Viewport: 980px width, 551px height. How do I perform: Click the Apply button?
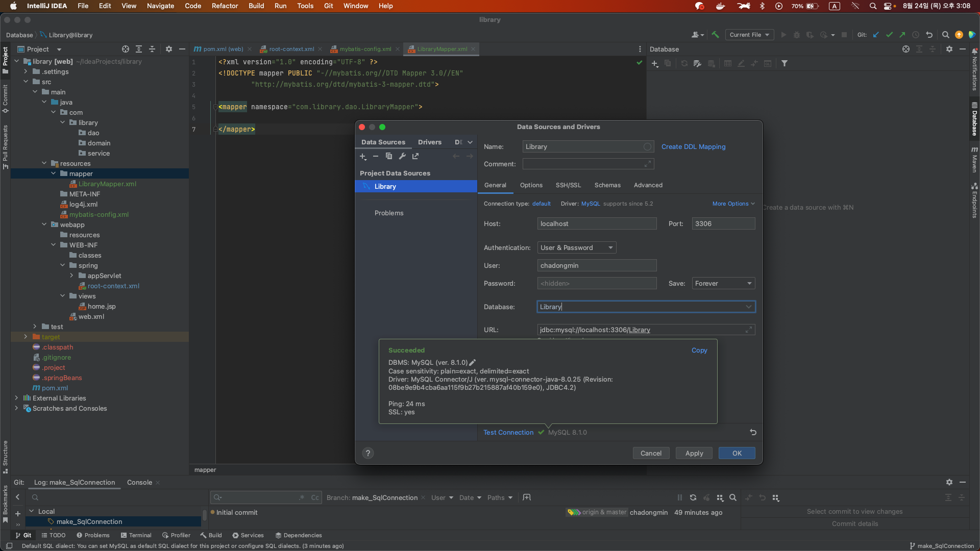tap(694, 453)
